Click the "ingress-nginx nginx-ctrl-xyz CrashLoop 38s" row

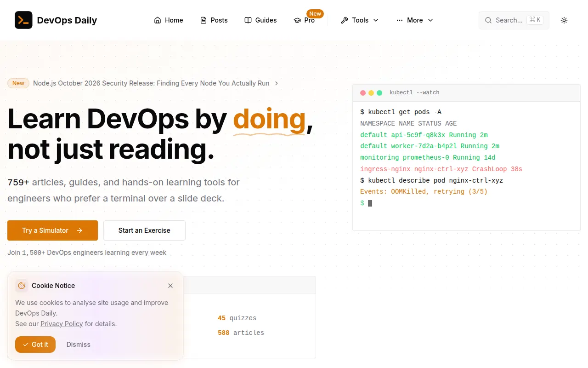[x=441, y=169]
